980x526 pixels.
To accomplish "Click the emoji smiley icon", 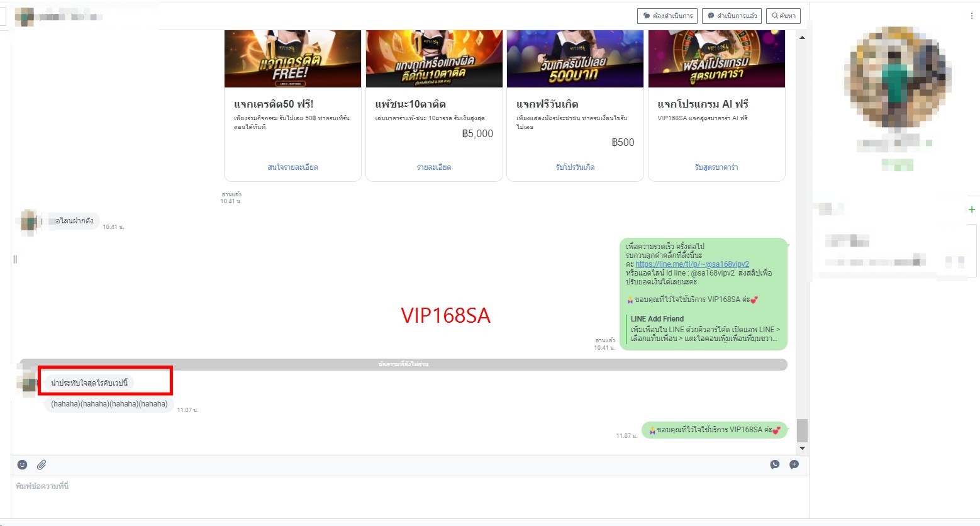I will (22, 464).
